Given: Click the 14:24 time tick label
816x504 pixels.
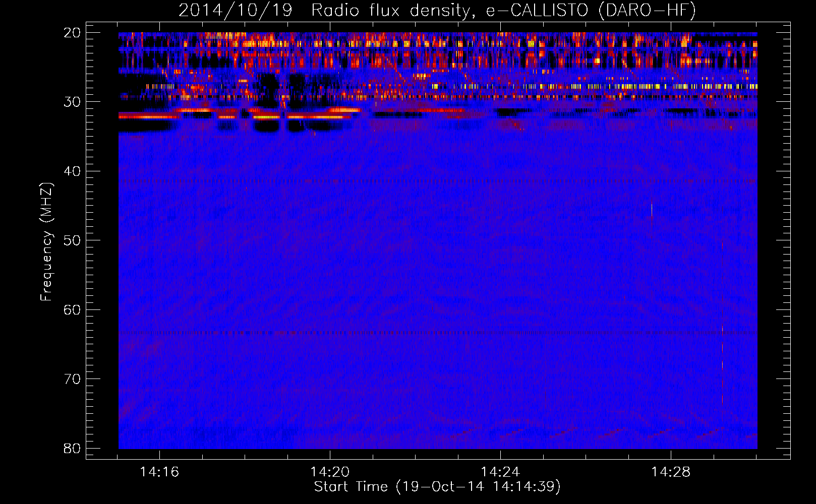Looking at the screenshot, I should tap(500, 472).
